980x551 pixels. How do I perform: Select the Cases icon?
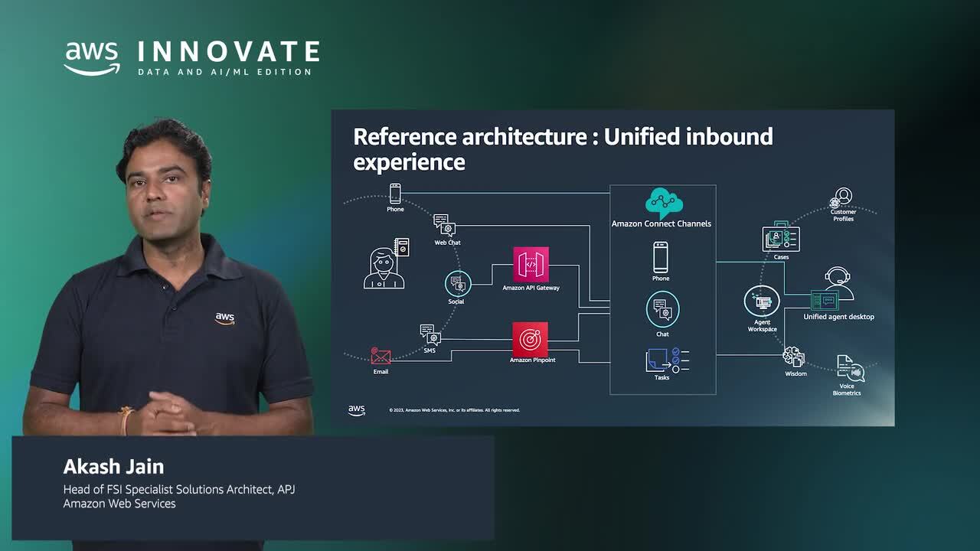click(x=781, y=236)
